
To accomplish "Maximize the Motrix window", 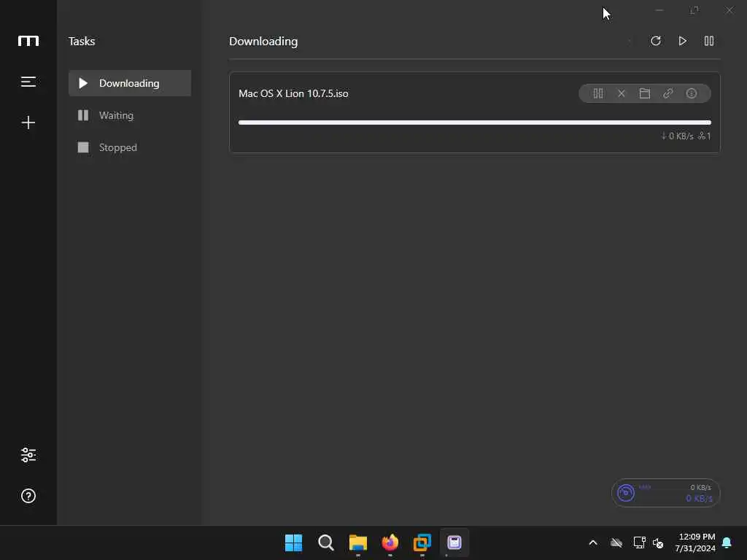I will pyautogui.click(x=694, y=10).
